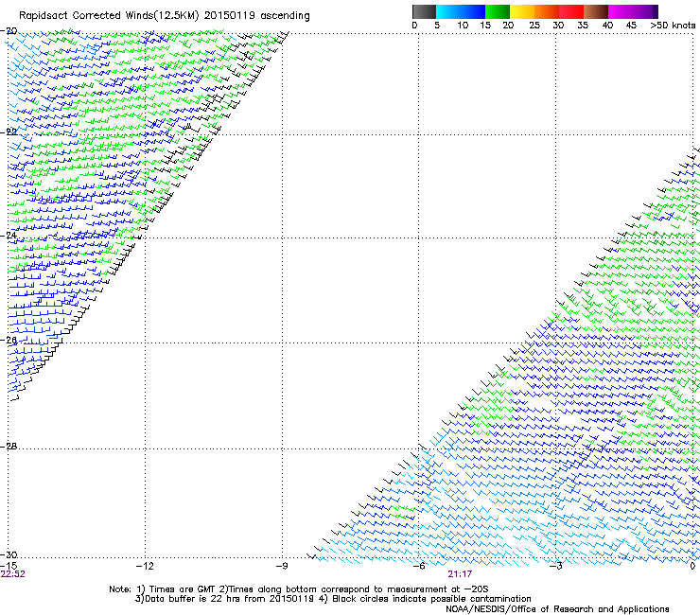This screenshot has width=700, height=615.
Task: Click the latitude label -26
Action: [x=9, y=340]
